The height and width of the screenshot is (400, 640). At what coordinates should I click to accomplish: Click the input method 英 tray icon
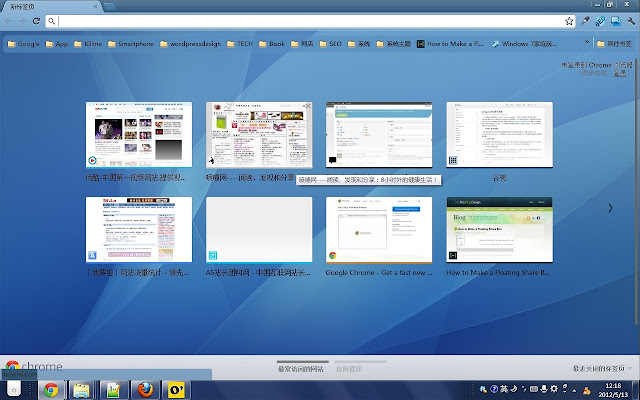point(504,389)
